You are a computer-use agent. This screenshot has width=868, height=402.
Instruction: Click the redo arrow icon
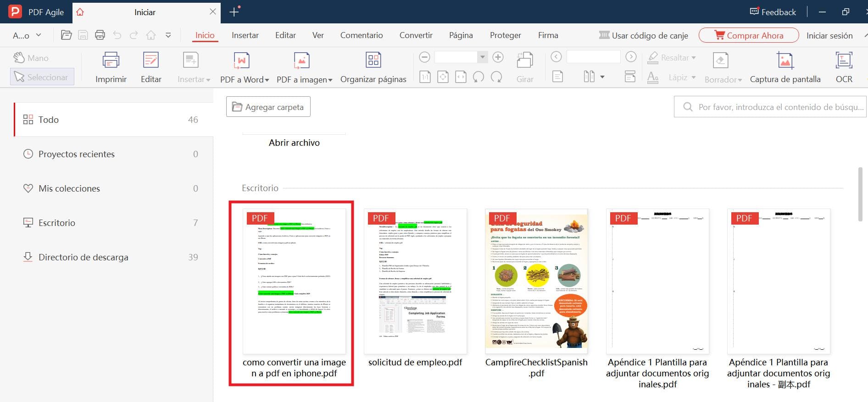[134, 35]
